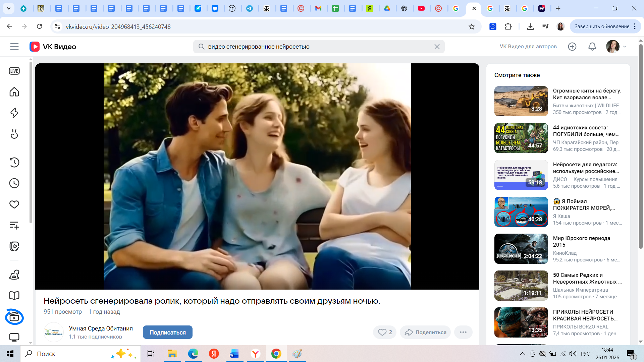Open the browser tab list chevron
This screenshot has height=362, width=644.
(x=8, y=8)
